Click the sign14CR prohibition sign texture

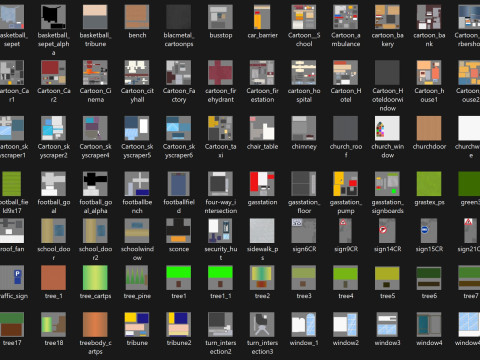387,231
